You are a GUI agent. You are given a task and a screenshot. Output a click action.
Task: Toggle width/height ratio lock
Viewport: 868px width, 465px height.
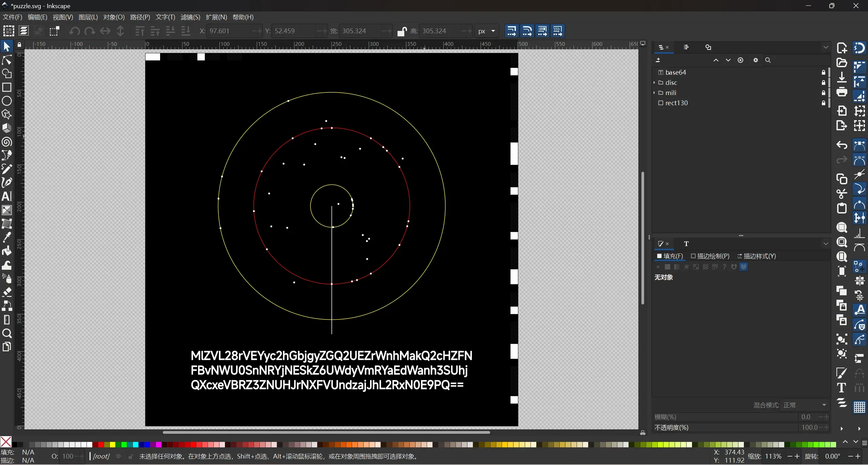[402, 31]
